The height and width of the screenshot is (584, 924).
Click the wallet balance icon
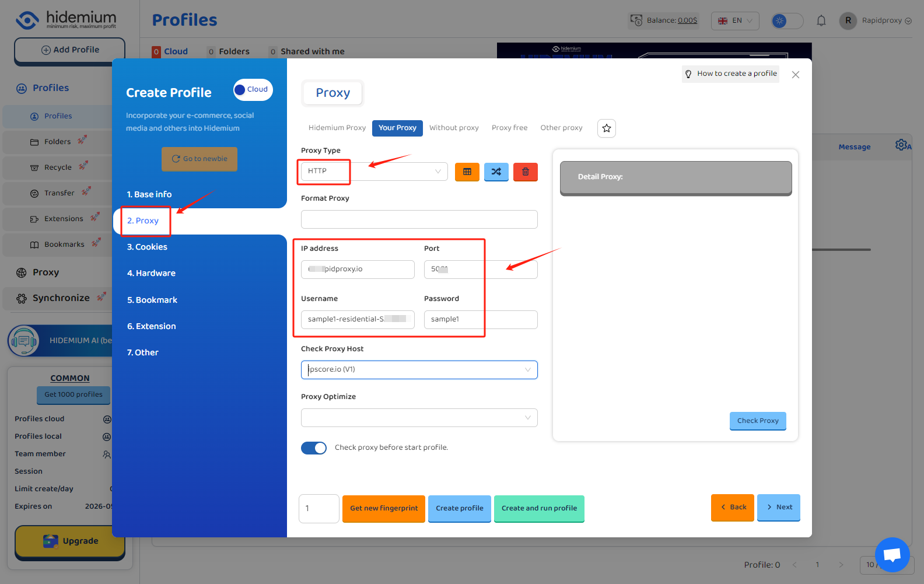click(x=636, y=20)
